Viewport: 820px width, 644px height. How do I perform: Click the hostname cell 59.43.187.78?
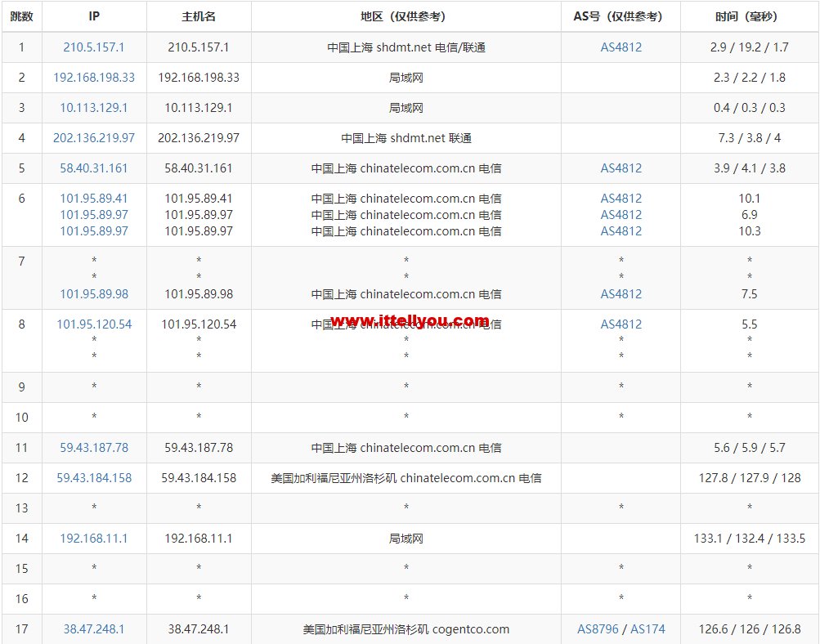pos(199,448)
